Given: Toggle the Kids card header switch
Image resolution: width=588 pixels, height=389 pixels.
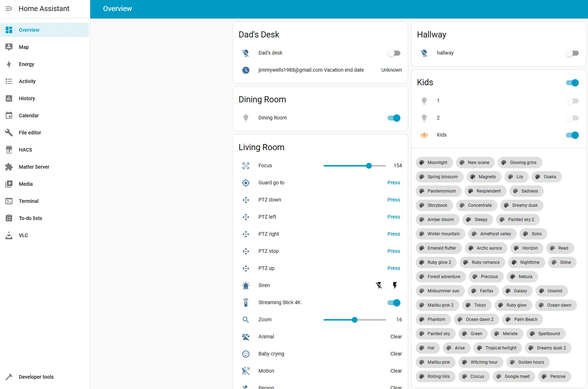Looking at the screenshot, I should pyautogui.click(x=572, y=83).
